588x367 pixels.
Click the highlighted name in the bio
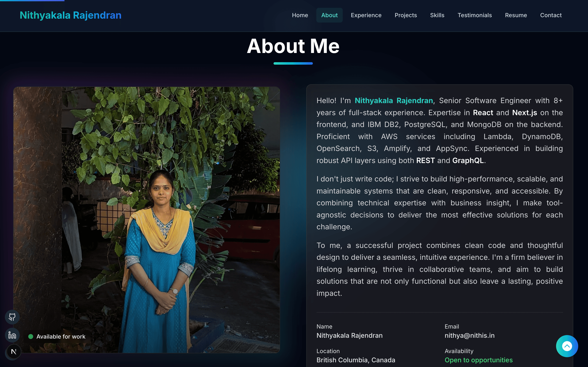394,100
